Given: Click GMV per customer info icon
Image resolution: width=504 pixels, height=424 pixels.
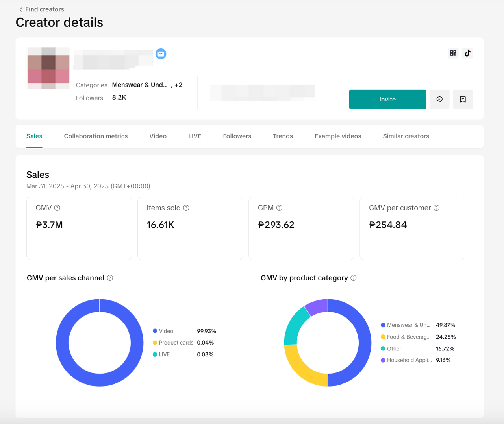Looking at the screenshot, I should (436, 208).
